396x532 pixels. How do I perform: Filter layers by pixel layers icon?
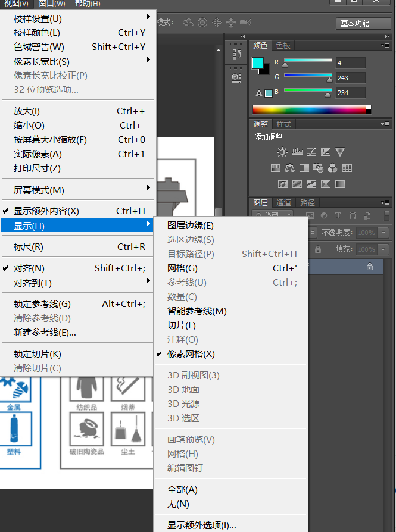click(310, 215)
